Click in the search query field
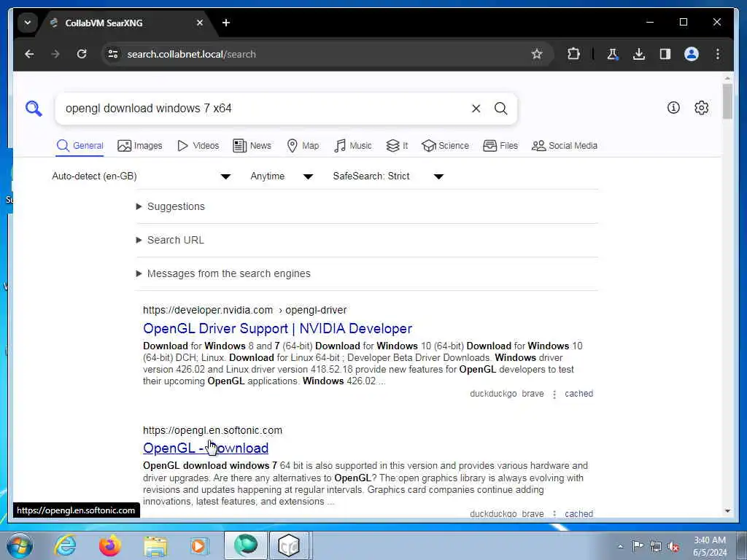Viewport: 747px width, 560px height. pyautogui.click(x=262, y=109)
